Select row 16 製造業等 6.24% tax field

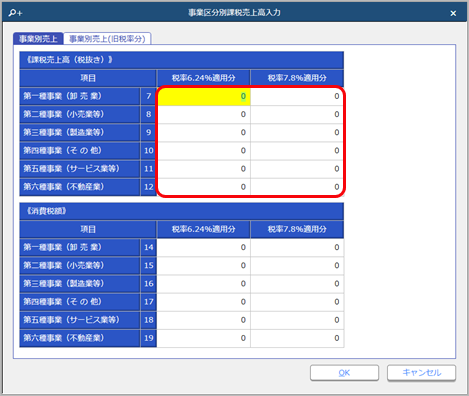203,284
